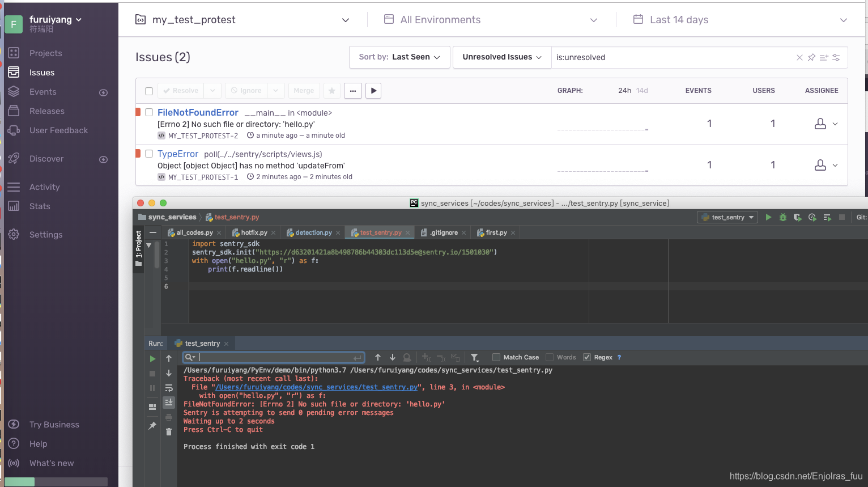868x487 pixels.
Task: Select TypeError issue checkbox
Action: 149,154
